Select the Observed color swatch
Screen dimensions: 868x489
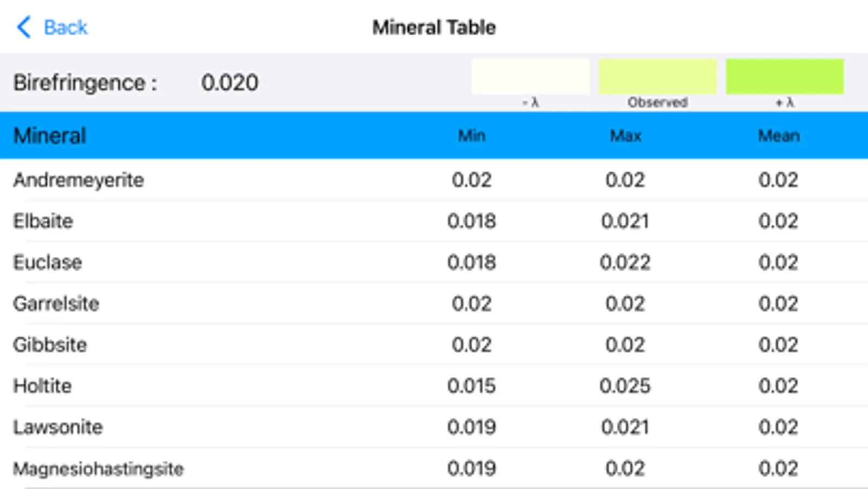point(657,77)
